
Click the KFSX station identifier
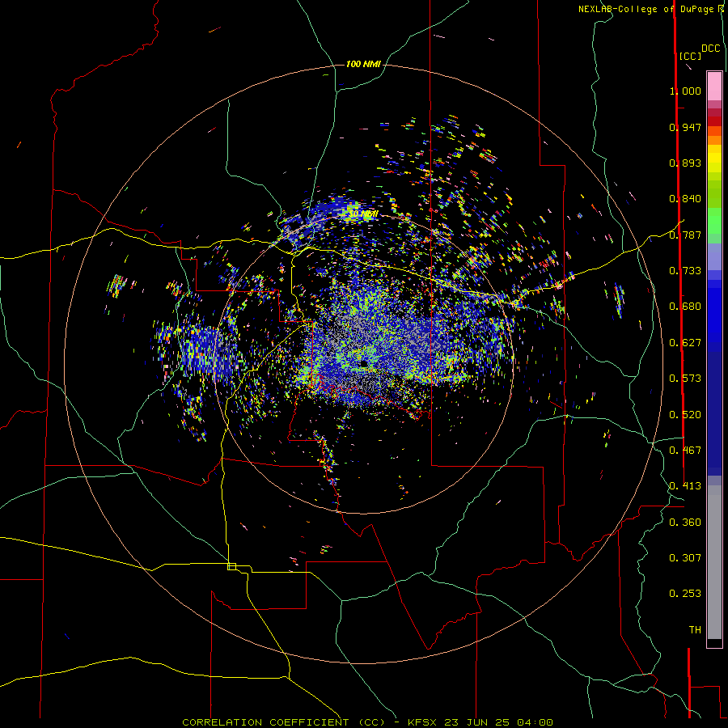pos(423,722)
